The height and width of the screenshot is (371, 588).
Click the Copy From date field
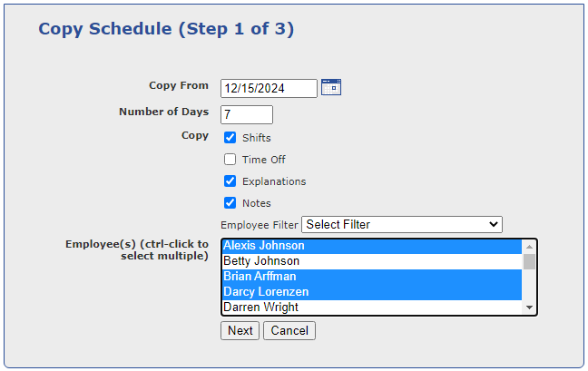click(269, 88)
